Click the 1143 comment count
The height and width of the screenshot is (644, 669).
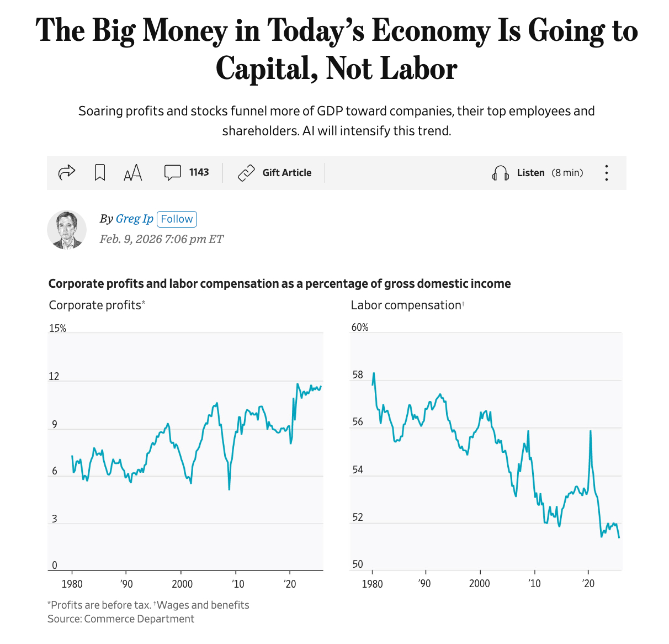pyautogui.click(x=199, y=172)
